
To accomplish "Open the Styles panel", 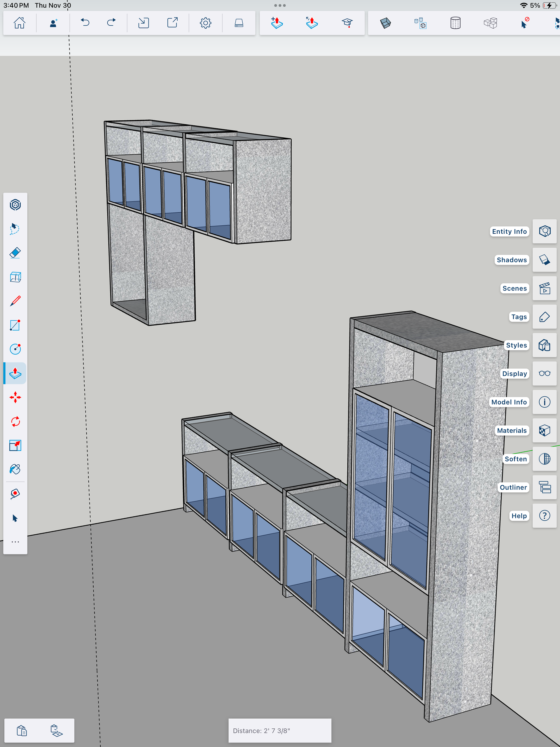I will point(544,345).
